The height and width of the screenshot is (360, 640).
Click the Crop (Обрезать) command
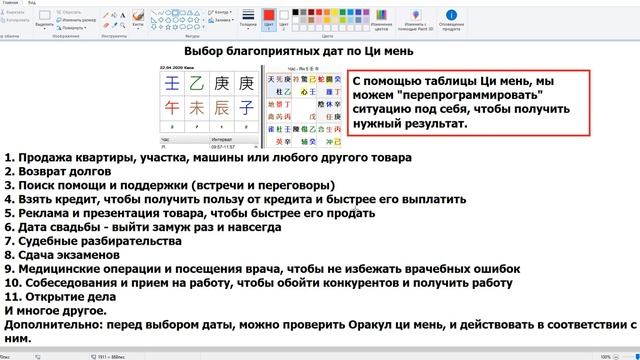click(x=69, y=12)
